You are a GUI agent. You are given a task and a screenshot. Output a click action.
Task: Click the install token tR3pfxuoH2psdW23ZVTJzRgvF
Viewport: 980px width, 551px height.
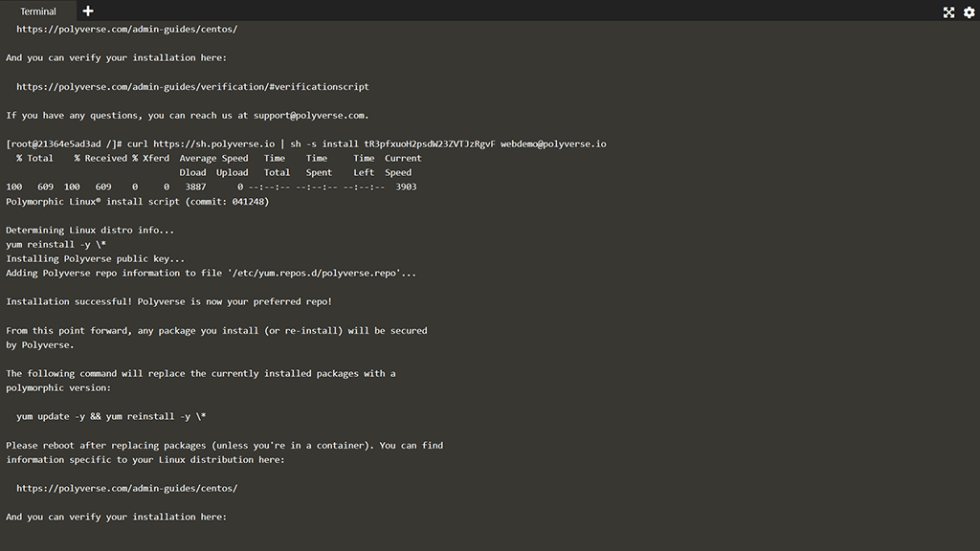pos(429,144)
